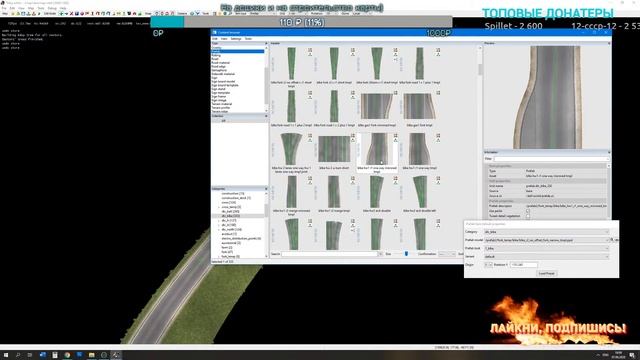Click node icon below grid on blke hw1 r2 merge tmpl
Image resolution: width=640 pixels, height=360 pixels.
[x=353, y=183]
